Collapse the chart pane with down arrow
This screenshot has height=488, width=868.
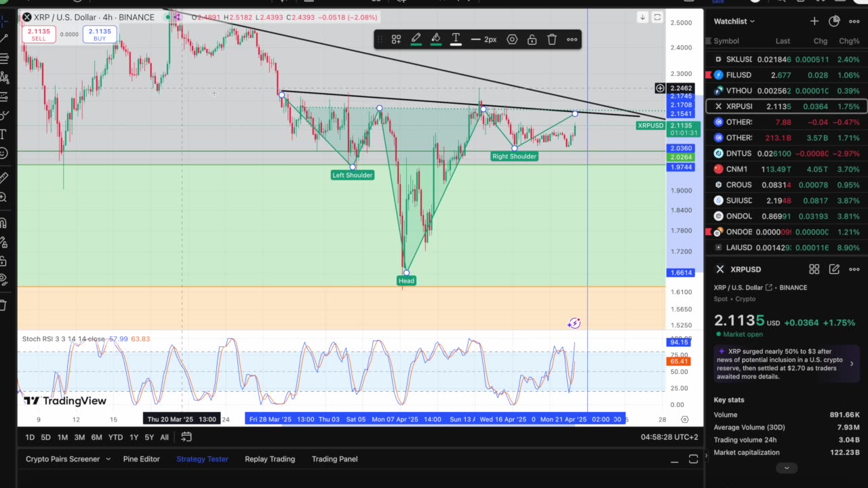coord(642,17)
